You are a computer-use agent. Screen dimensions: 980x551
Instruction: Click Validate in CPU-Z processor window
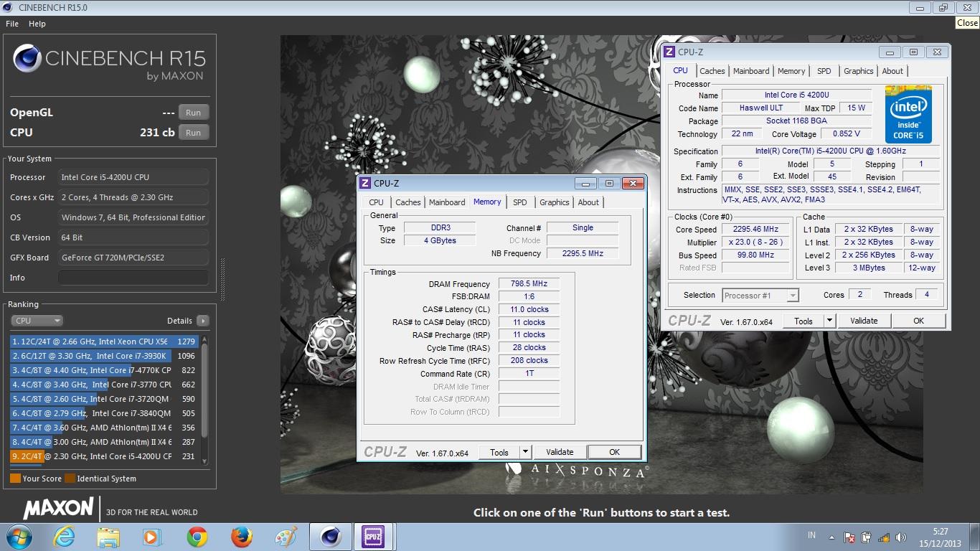[x=864, y=321]
